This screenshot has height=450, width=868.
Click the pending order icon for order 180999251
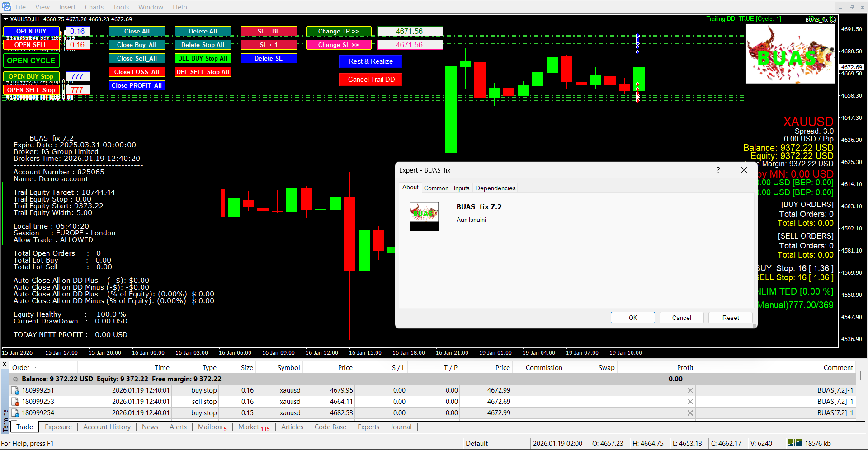[x=15, y=390]
